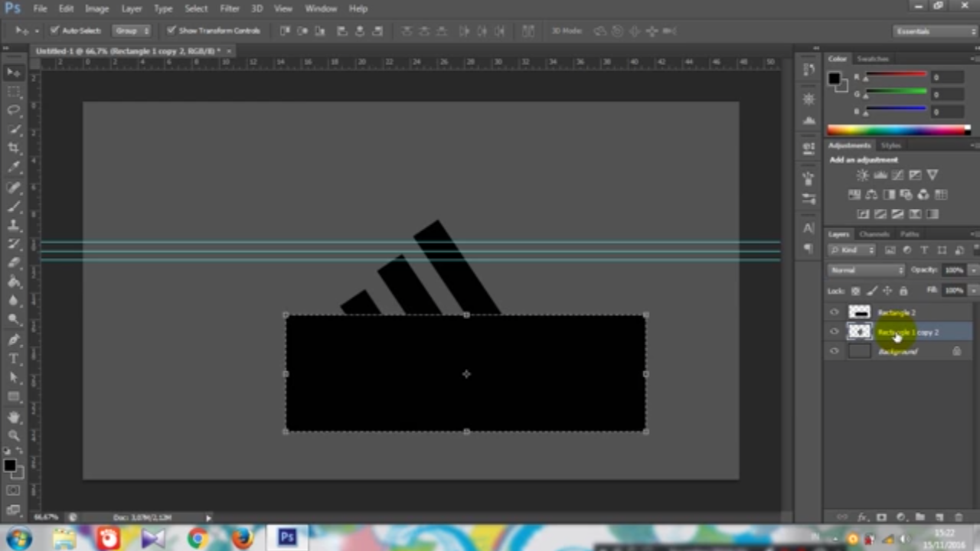Select the Eyedropper tool
Viewport: 980px width, 551px height.
point(14,167)
